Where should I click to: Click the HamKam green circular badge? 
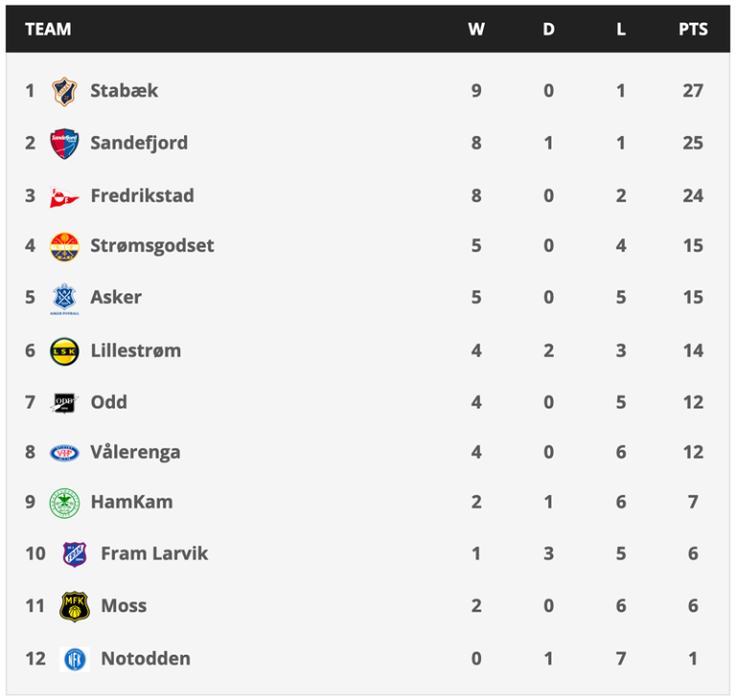pyautogui.click(x=64, y=502)
